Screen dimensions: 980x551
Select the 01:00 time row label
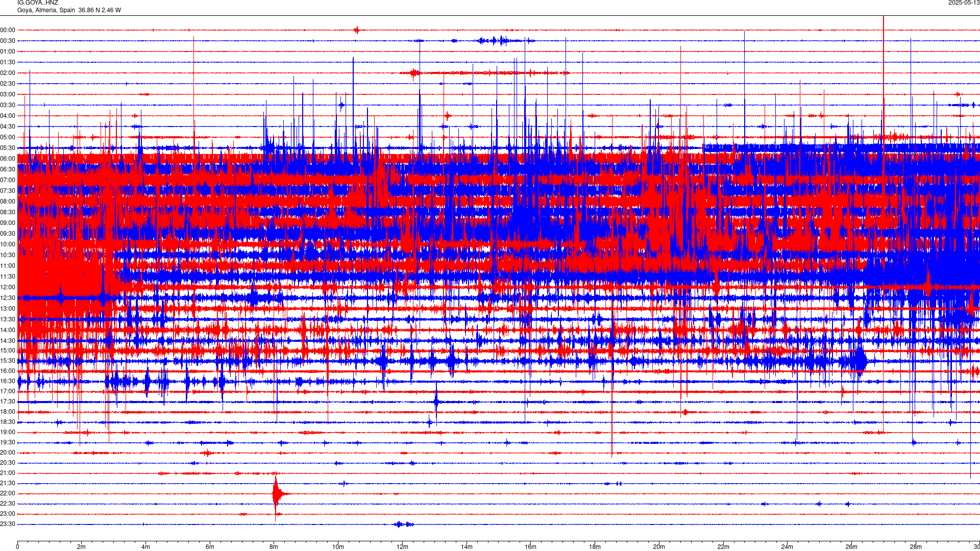click(x=8, y=52)
